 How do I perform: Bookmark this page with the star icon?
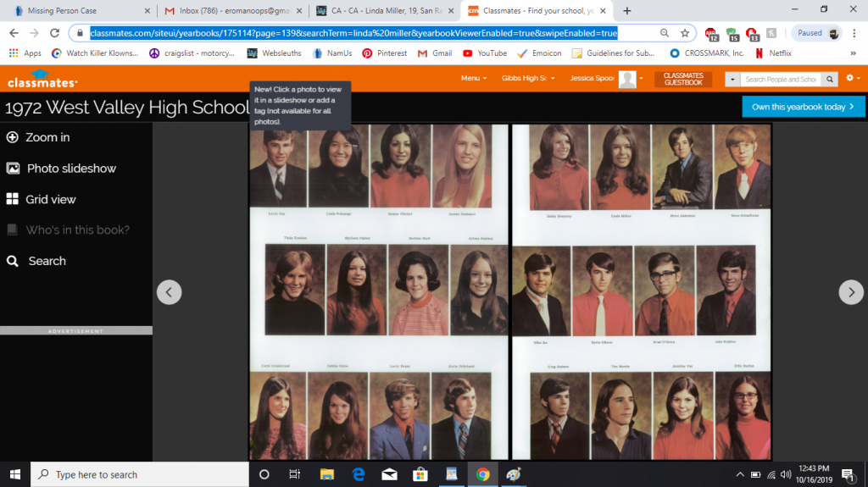(x=685, y=33)
